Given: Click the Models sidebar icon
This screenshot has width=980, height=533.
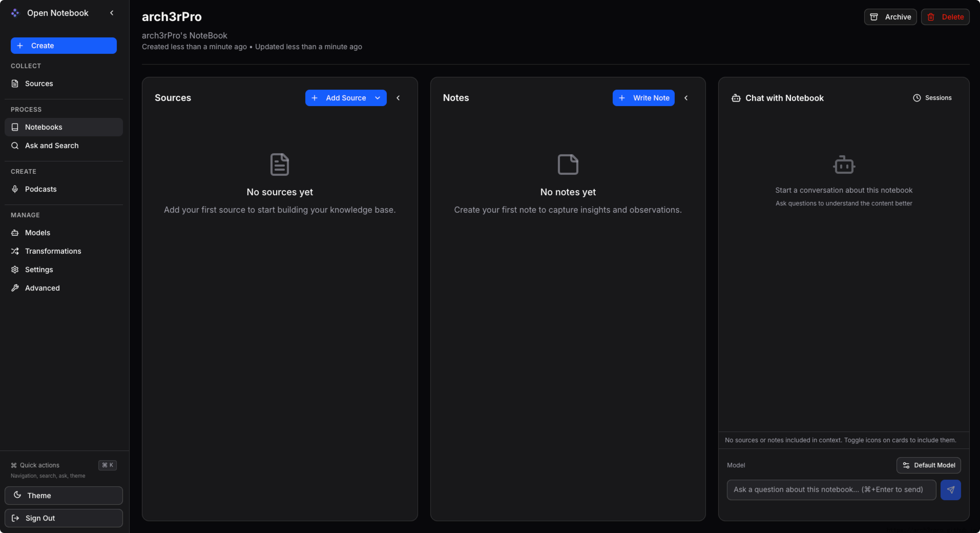Looking at the screenshot, I should [x=15, y=233].
